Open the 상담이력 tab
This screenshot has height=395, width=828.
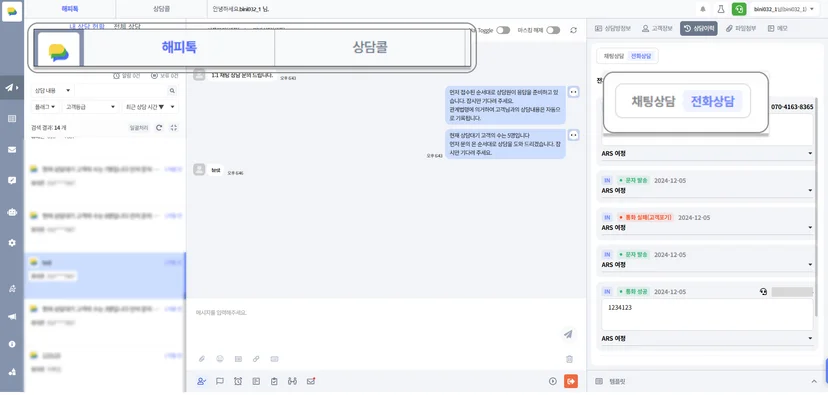[x=699, y=29]
